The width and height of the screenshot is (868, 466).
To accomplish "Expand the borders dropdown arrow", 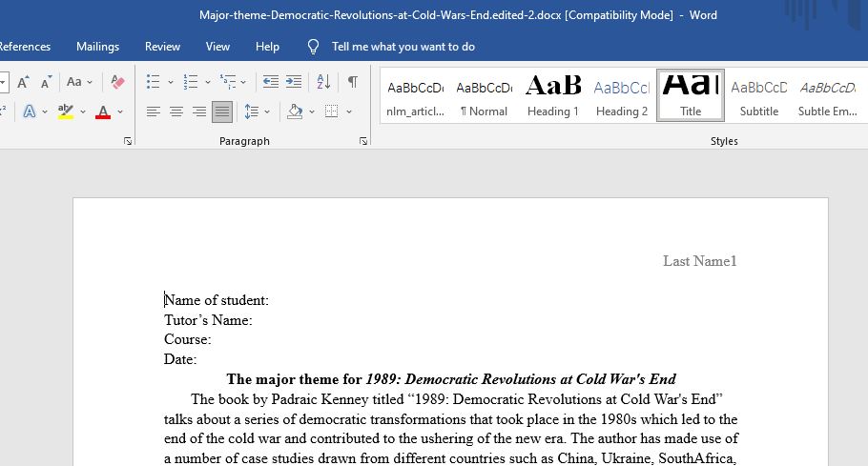I will 349,111.
